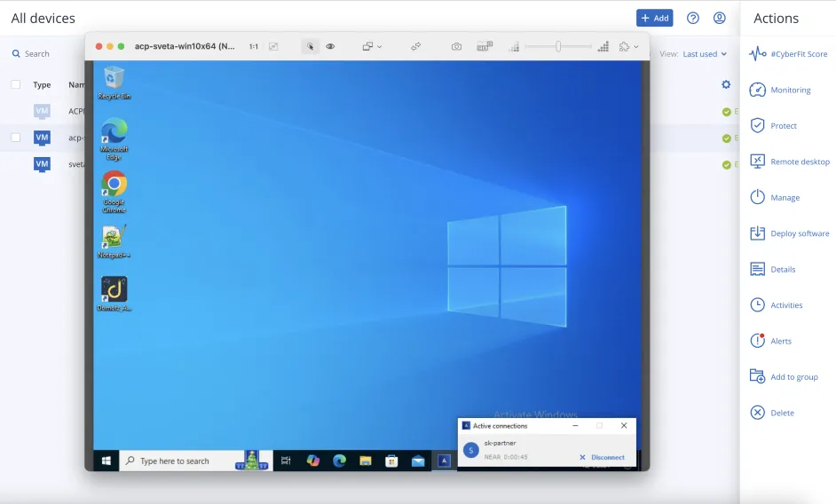Take a screenshot with the camera icon
836x504 pixels.
[x=456, y=46]
